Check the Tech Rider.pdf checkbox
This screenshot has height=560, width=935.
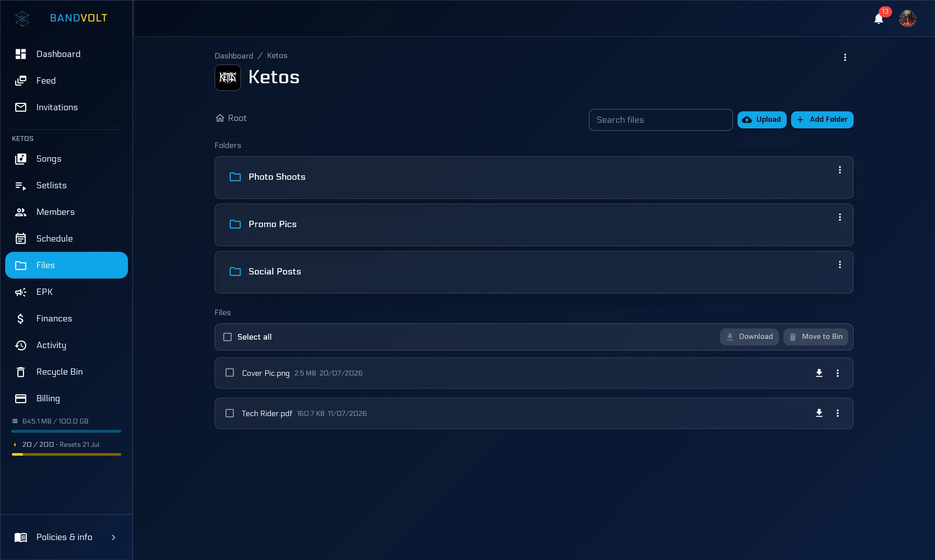[x=230, y=413]
